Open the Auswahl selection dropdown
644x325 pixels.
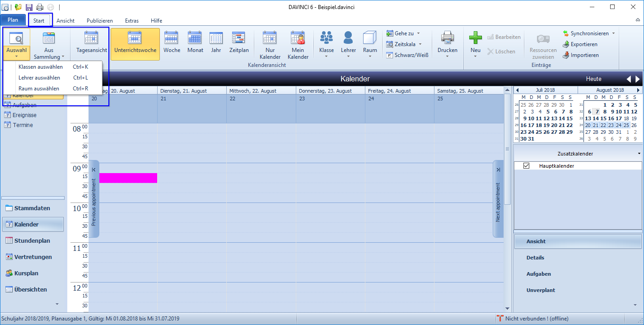(x=16, y=44)
